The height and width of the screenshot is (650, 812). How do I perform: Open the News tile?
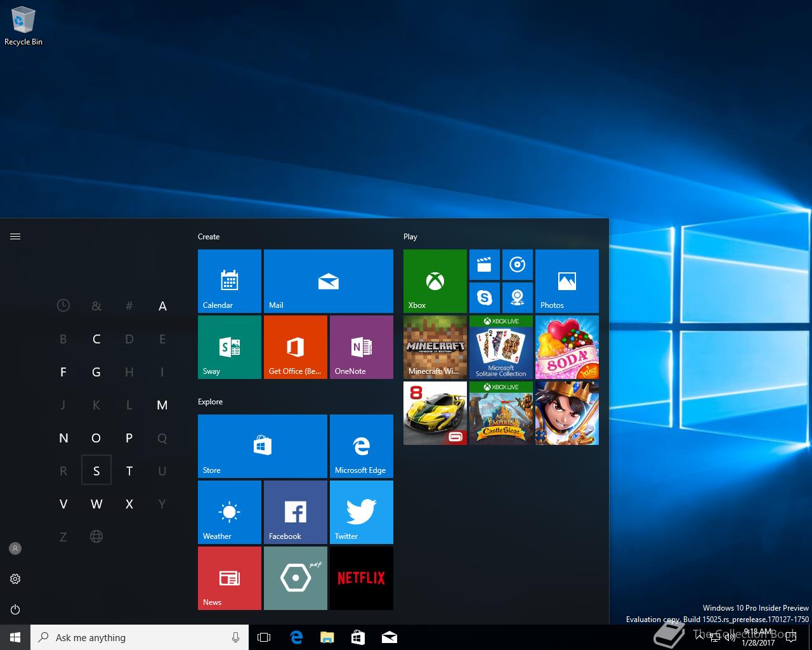(230, 578)
